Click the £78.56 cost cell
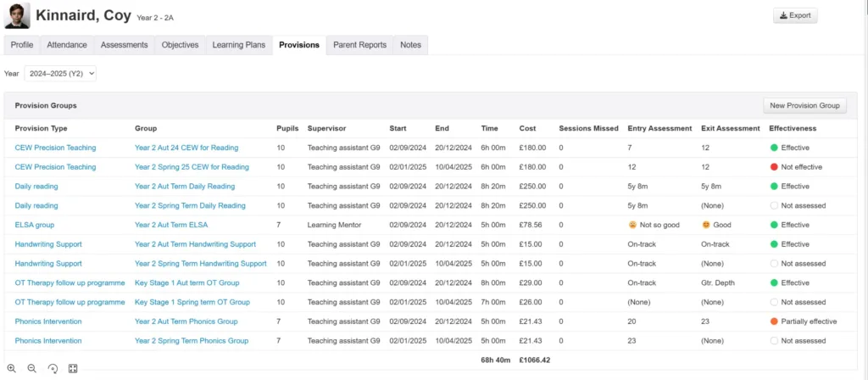The width and height of the screenshot is (868, 380). pyautogui.click(x=531, y=225)
